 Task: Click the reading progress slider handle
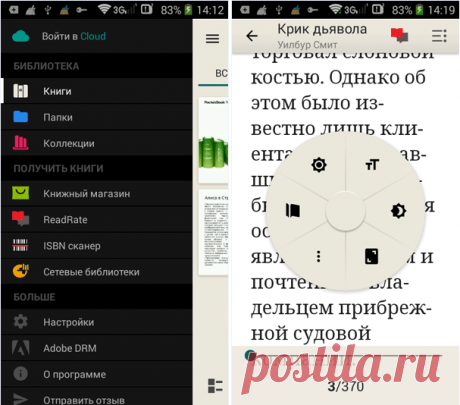pyautogui.click(x=250, y=355)
